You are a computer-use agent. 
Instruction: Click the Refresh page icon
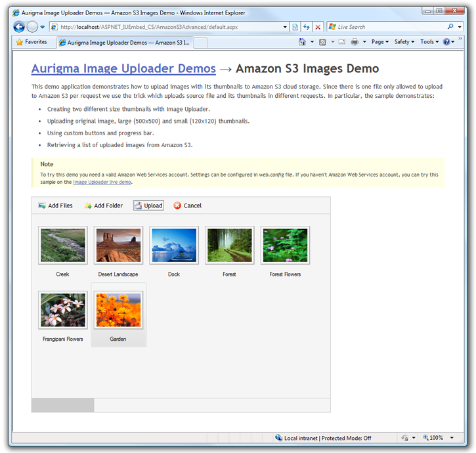click(307, 27)
